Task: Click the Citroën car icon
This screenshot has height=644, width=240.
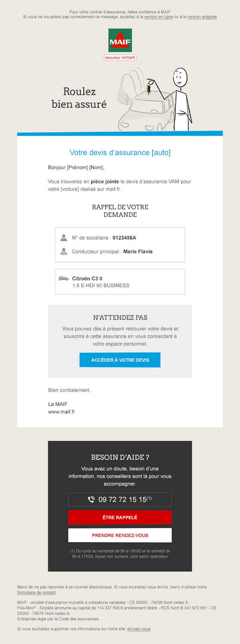Action: 64,278
